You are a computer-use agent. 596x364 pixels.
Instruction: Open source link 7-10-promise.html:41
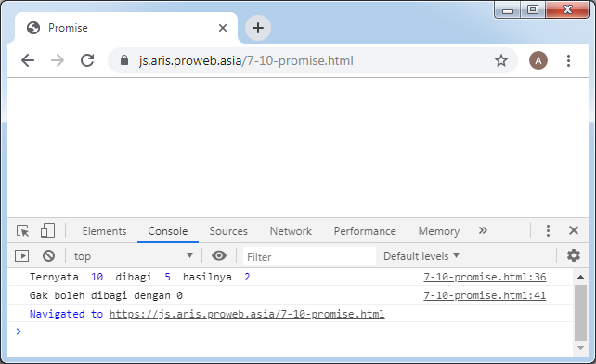click(485, 295)
